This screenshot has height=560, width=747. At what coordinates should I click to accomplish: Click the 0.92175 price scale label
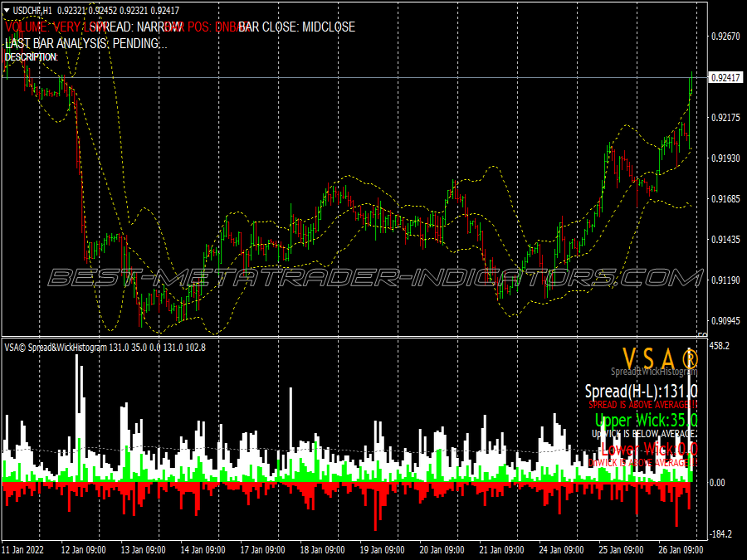tap(725, 118)
